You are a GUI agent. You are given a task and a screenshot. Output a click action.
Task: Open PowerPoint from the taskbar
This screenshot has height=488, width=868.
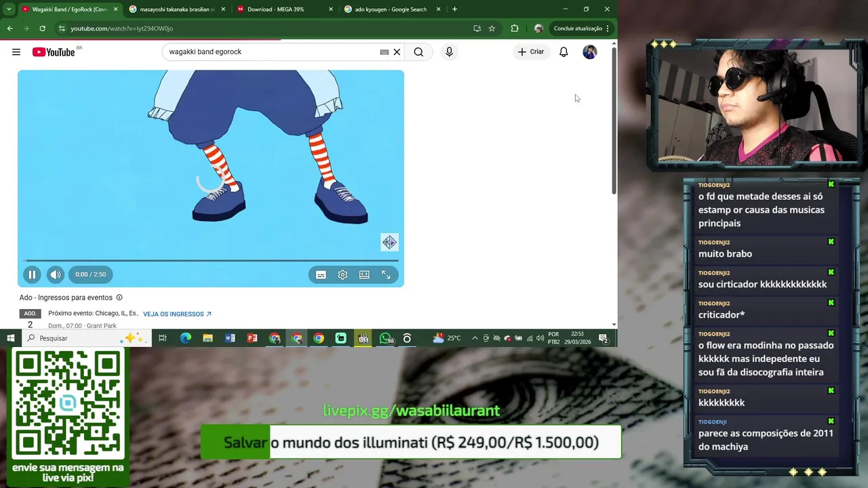(x=252, y=338)
